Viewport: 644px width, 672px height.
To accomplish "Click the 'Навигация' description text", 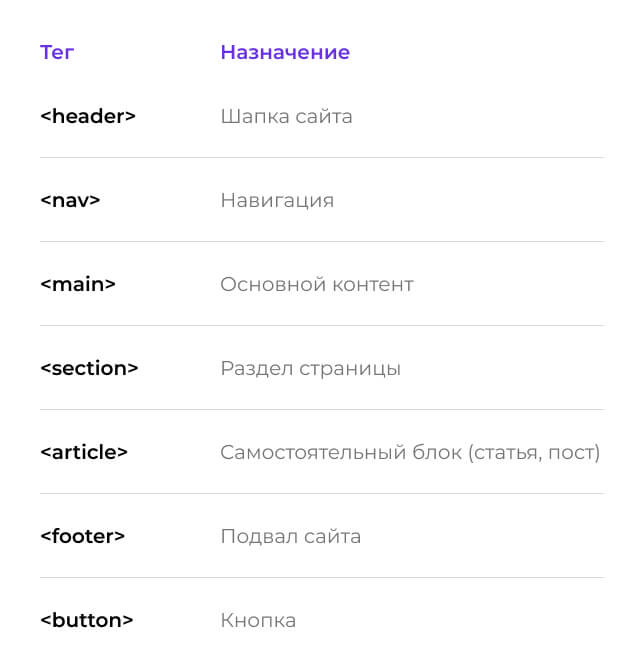I will pyautogui.click(x=277, y=201).
